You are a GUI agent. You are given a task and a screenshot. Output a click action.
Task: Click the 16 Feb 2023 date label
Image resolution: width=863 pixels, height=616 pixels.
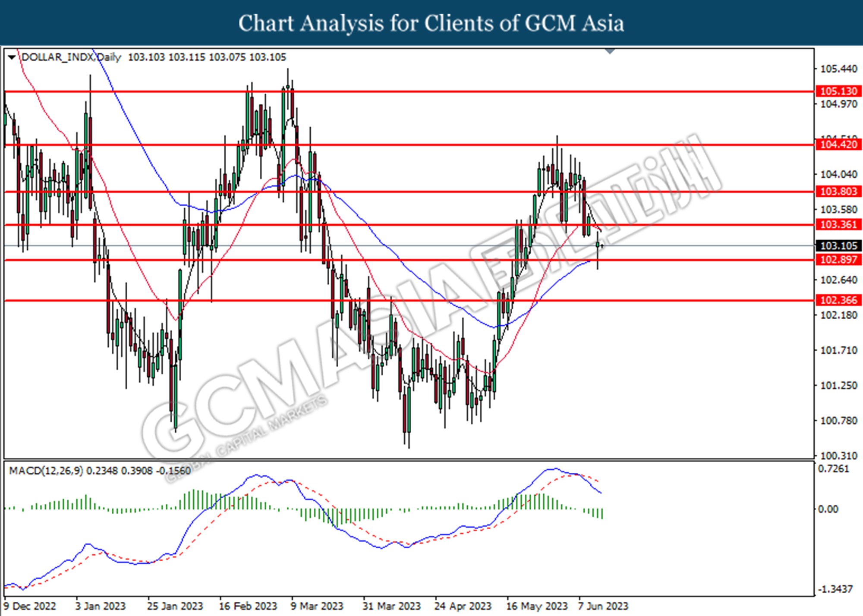pos(248,606)
